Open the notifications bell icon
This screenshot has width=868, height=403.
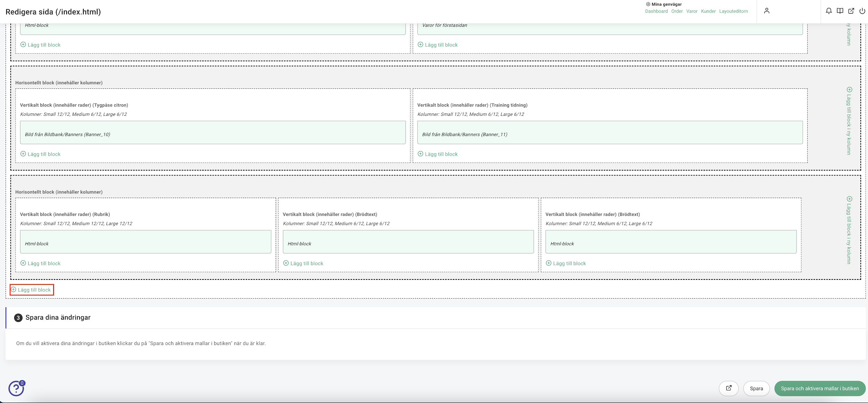(829, 11)
